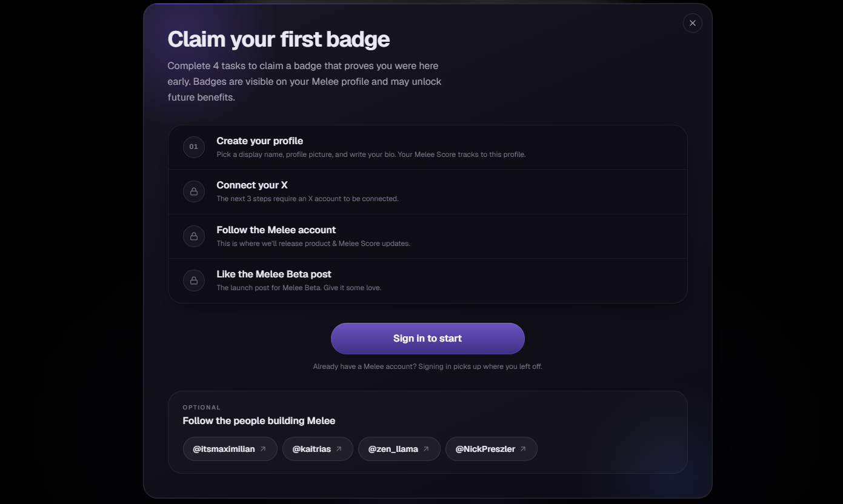Open the @itsmaximilian profile link
The image size is (843, 504).
pyautogui.click(x=230, y=449)
